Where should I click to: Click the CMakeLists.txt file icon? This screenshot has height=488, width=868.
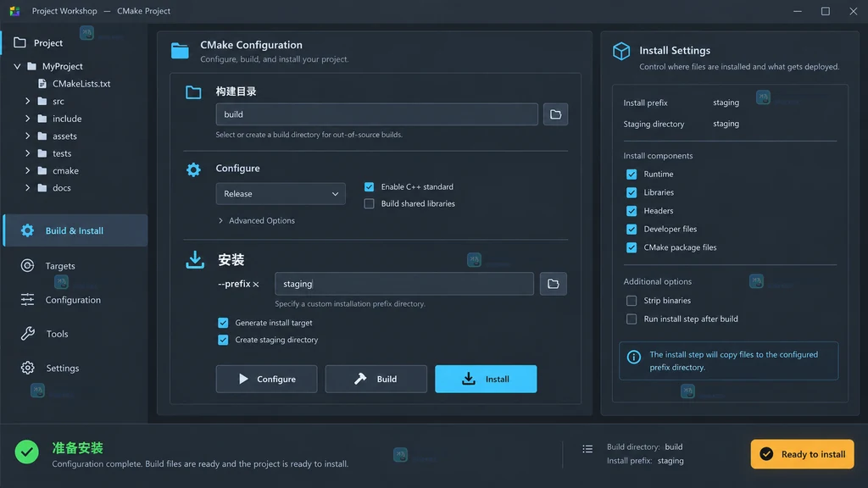click(42, 84)
